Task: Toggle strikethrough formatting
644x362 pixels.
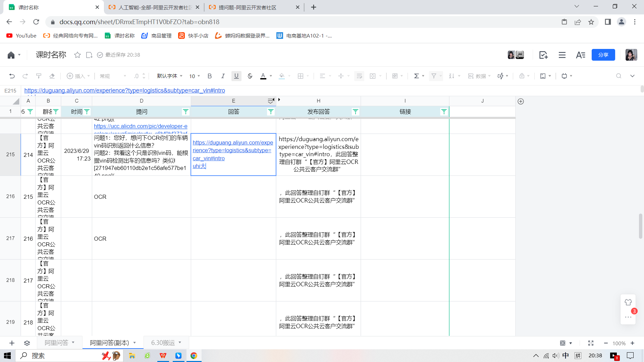Action: [250, 76]
